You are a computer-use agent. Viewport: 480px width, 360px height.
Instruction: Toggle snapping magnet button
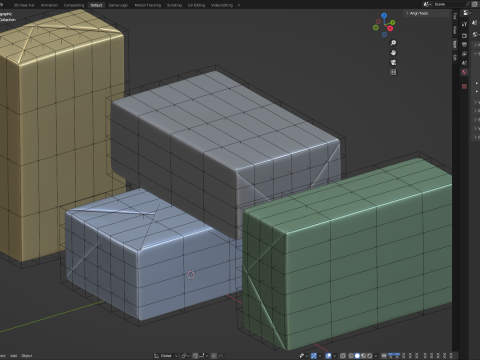(x=195, y=356)
